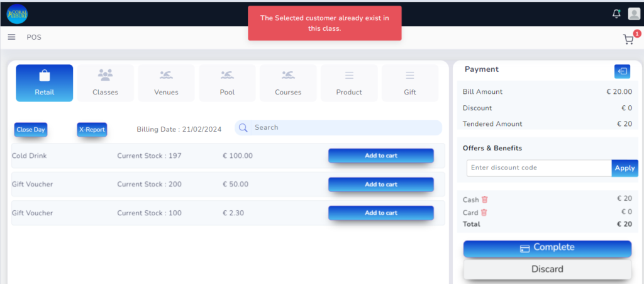Viewport: 644px width, 284px height.
Task: Select the Retail category tab
Action: (x=45, y=83)
